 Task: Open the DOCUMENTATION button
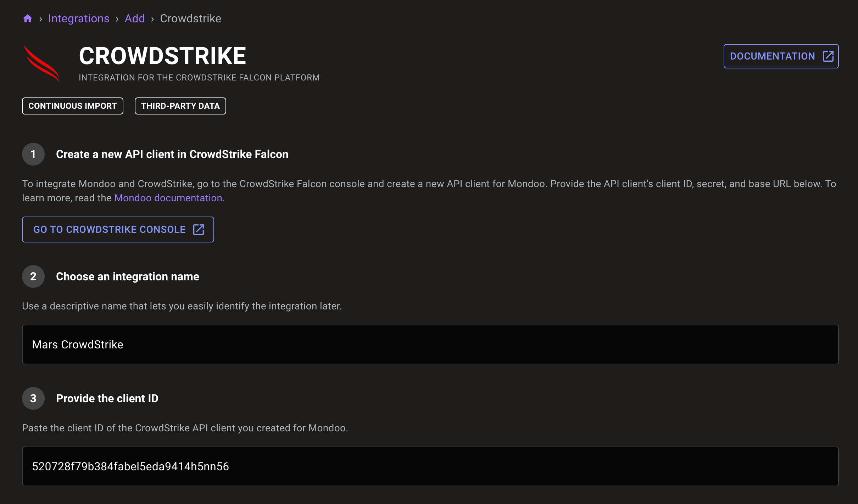coord(781,56)
